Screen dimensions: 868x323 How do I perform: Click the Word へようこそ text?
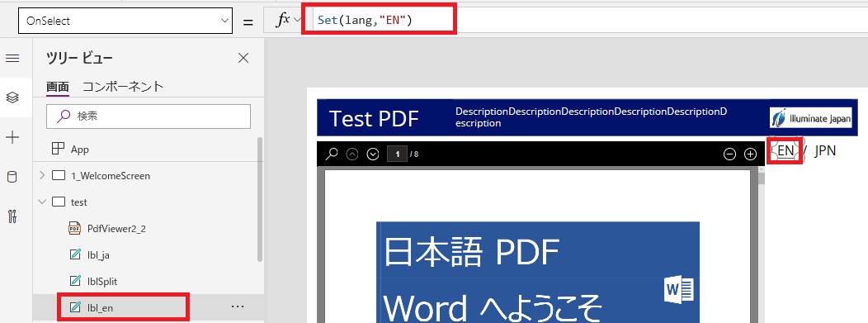coord(492,307)
